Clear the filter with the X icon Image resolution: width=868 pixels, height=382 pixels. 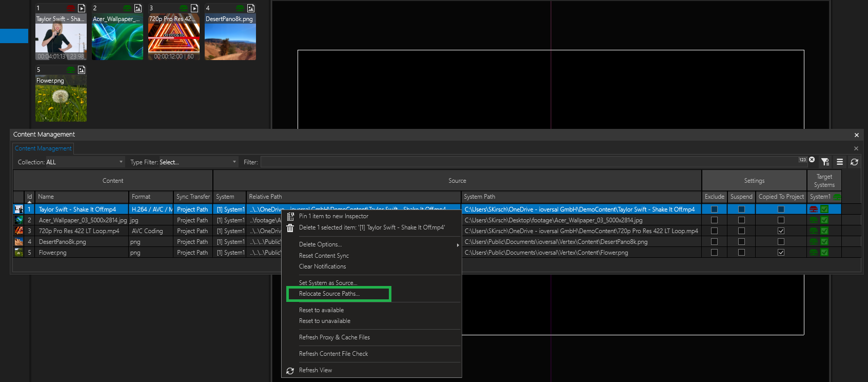point(812,160)
